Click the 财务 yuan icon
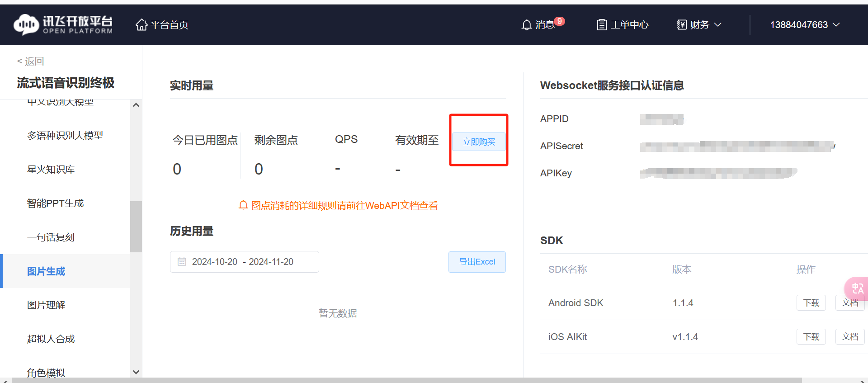Image resolution: width=868 pixels, height=383 pixels. point(682,25)
